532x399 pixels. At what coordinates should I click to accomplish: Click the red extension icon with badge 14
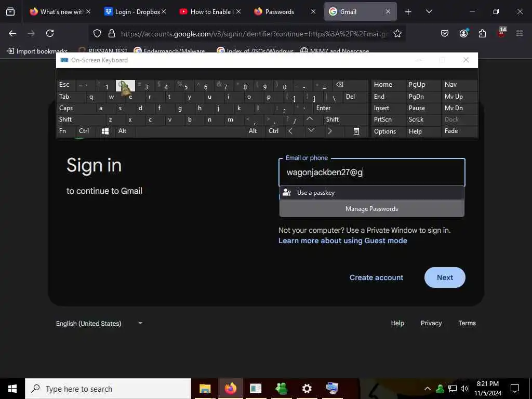click(501, 33)
